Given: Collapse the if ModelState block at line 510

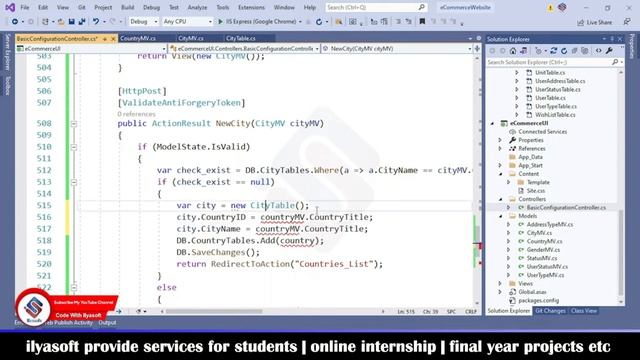Looking at the screenshot, I should click(x=74, y=147).
